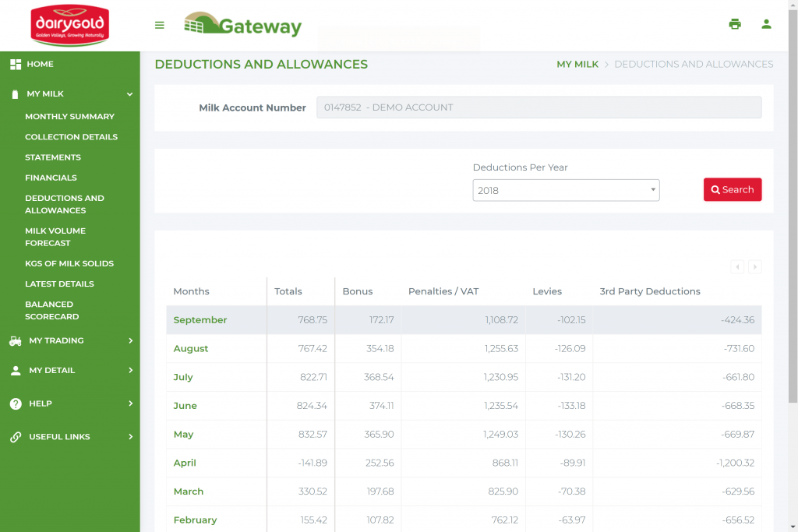The width and height of the screenshot is (798, 532).
Task: Click the Levies column header
Action: (547, 291)
